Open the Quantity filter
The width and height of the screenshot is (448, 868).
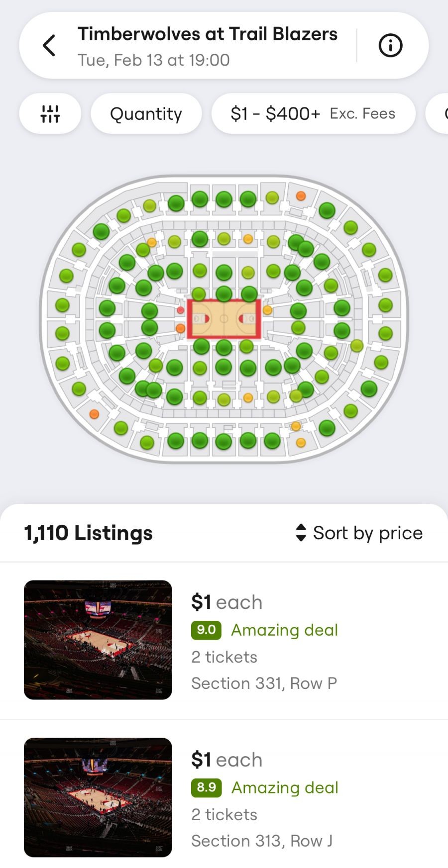(146, 114)
